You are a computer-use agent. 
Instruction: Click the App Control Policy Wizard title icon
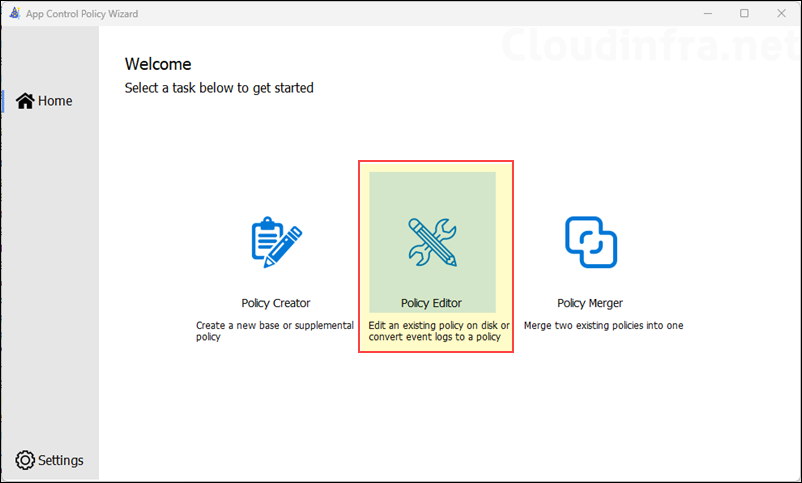13,14
